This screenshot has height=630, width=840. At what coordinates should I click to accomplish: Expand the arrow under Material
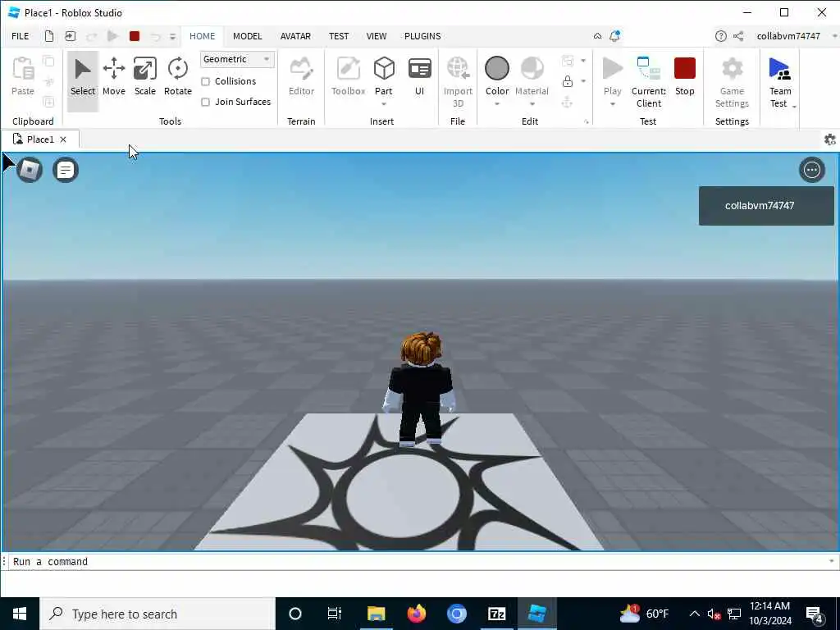532,104
